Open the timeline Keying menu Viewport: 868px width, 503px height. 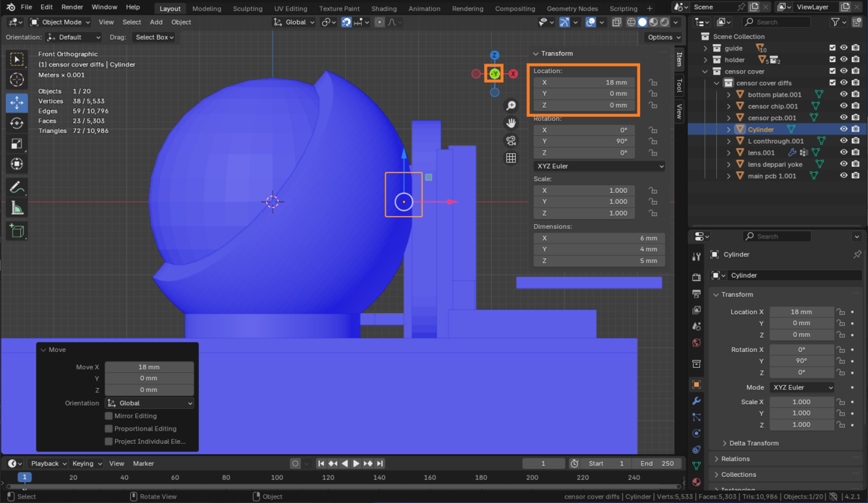[87, 463]
